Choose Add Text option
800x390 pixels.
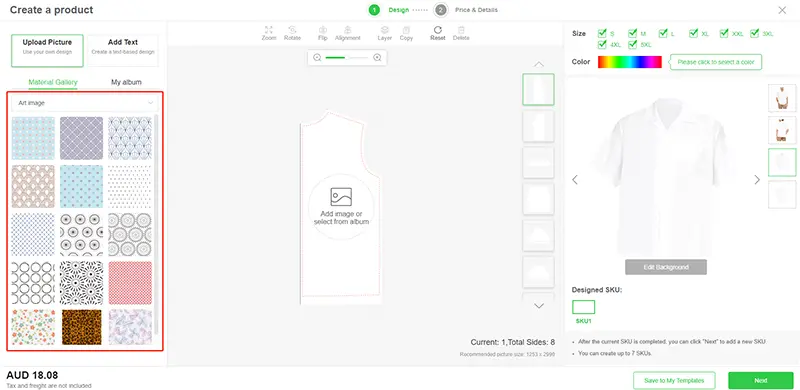(x=122, y=51)
